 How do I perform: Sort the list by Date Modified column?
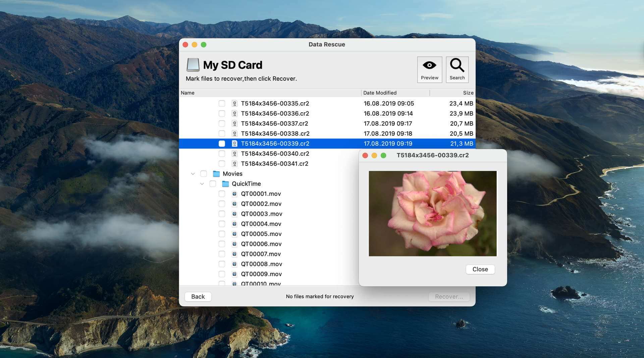click(x=380, y=93)
